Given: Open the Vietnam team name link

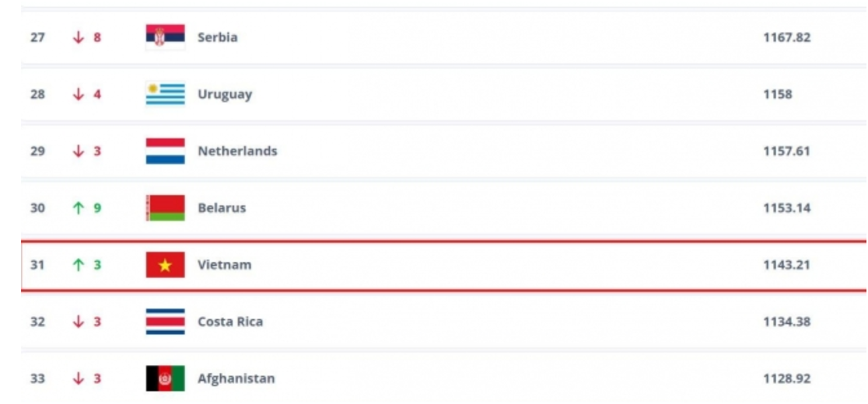Looking at the screenshot, I should click(x=224, y=265).
